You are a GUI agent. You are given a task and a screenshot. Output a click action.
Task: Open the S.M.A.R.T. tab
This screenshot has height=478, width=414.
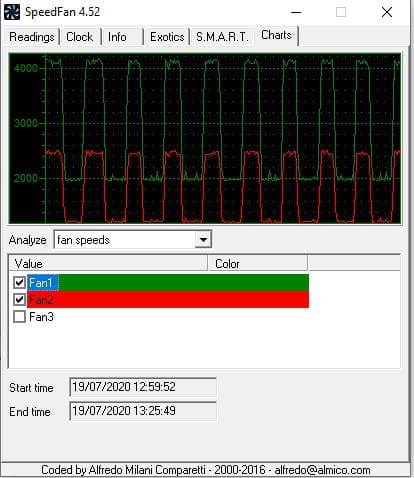[x=222, y=37]
